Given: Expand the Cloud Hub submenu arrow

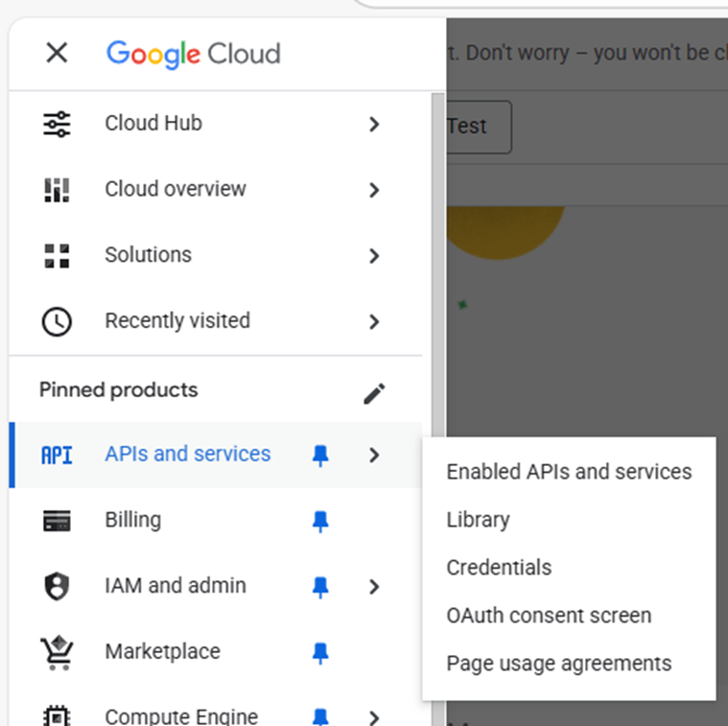Looking at the screenshot, I should point(374,124).
